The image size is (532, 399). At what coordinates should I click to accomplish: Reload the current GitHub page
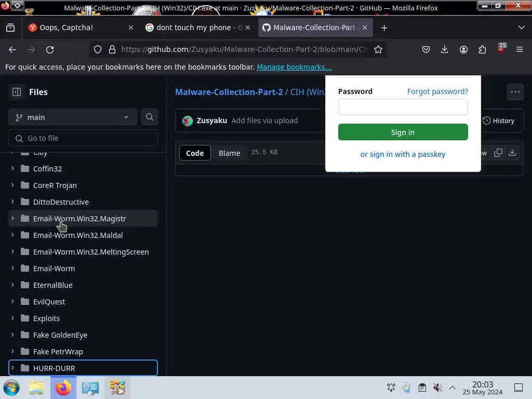pyautogui.click(x=50, y=49)
